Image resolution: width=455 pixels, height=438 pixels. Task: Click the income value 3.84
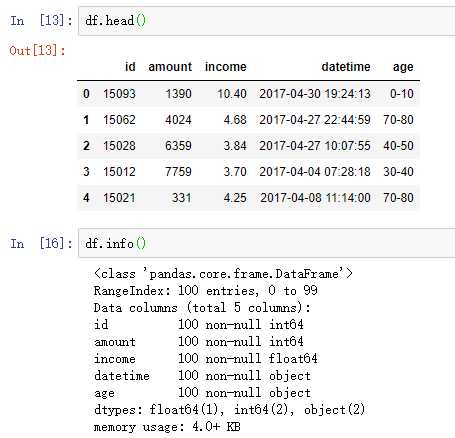tap(235, 146)
